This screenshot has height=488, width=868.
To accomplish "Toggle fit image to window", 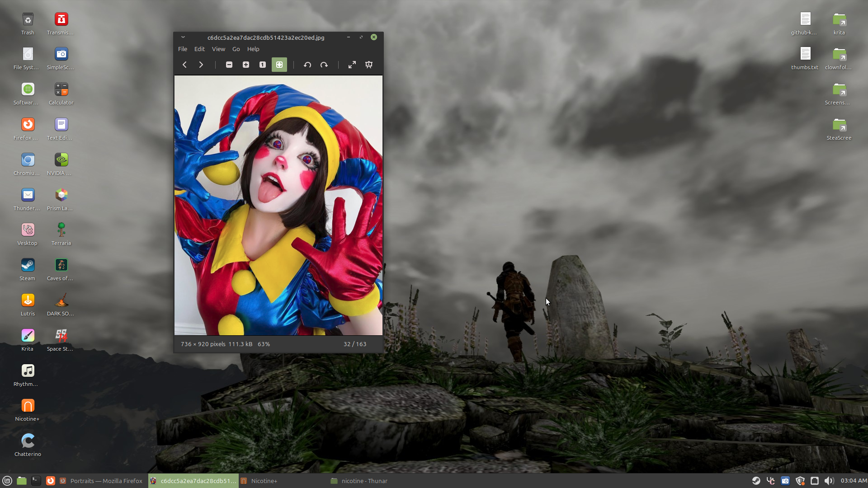I will tap(279, 65).
